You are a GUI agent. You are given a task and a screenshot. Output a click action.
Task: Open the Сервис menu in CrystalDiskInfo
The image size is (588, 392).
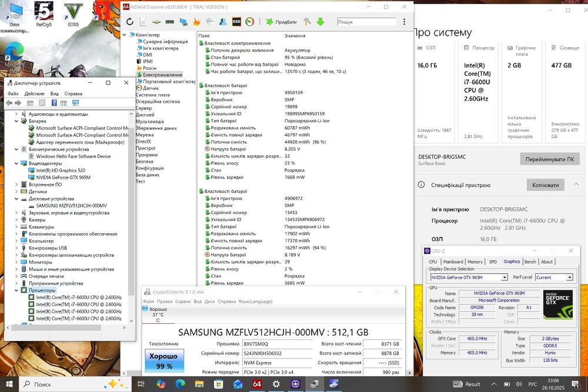pyautogui.click(x=183, y=301)
